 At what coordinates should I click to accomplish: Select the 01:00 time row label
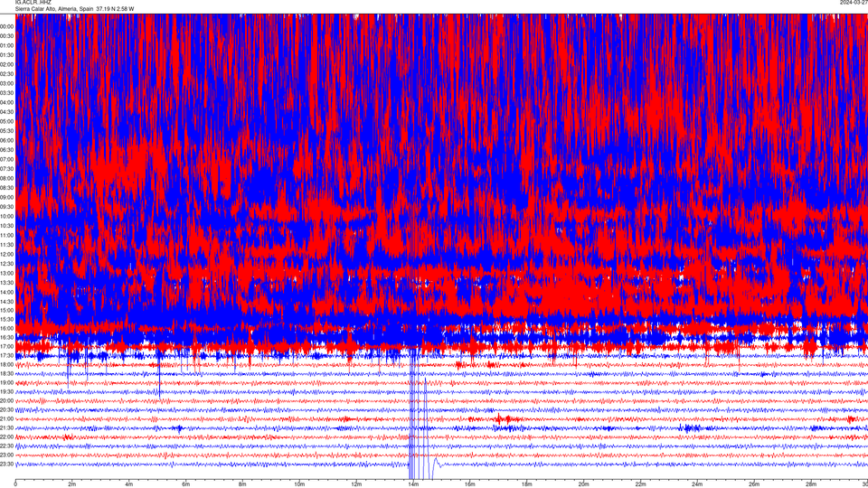point(6,45)
